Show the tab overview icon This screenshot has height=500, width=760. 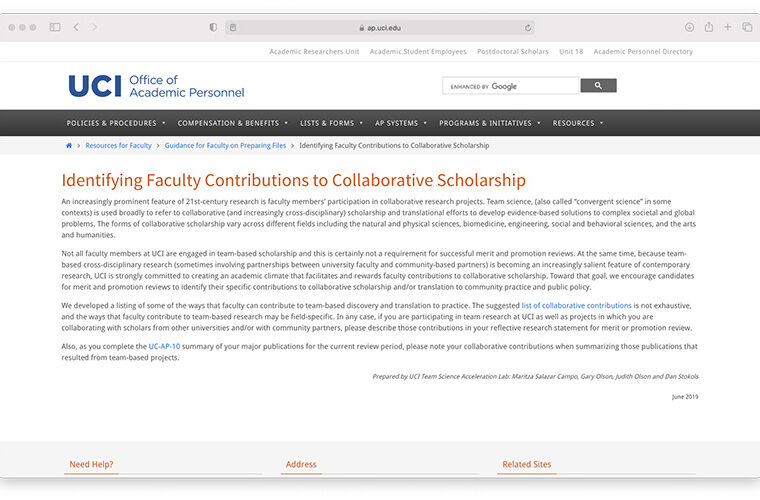tap(747, 27)
